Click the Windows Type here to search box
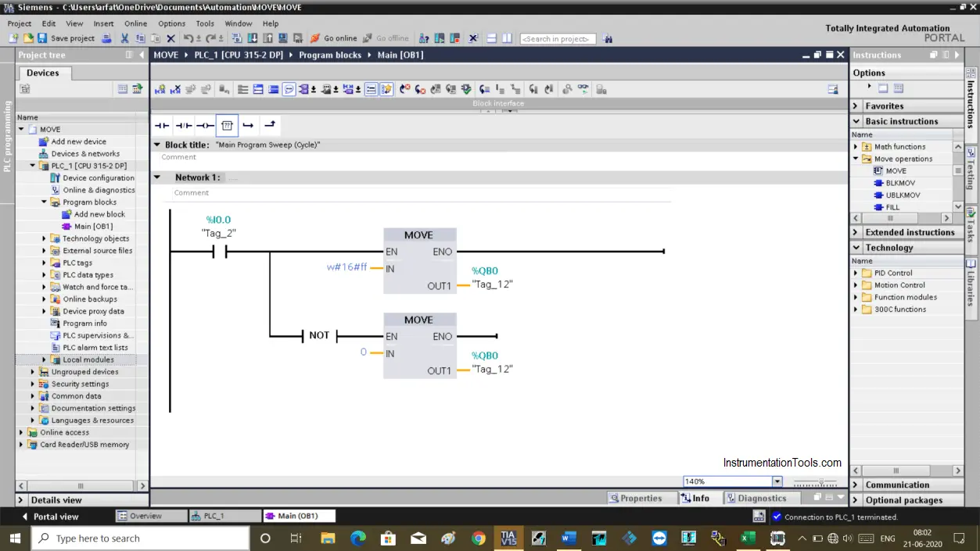The image size is (980, 551). 140,538
